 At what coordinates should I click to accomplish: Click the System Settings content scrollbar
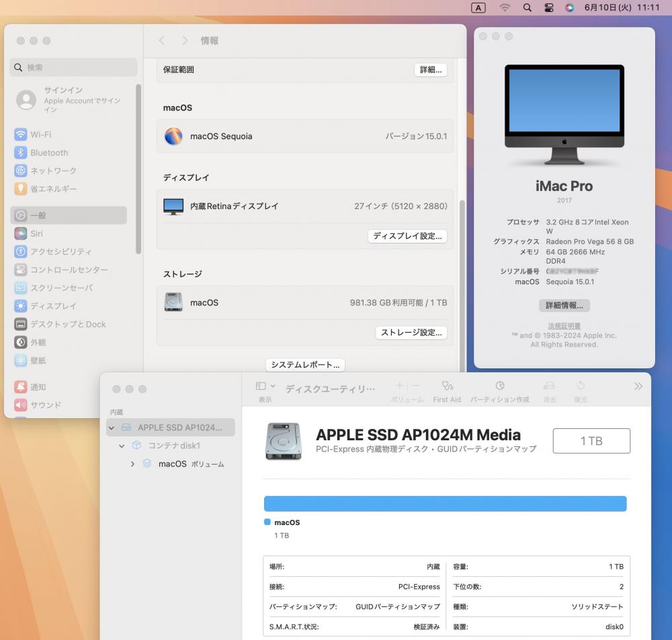pos(462,285)
